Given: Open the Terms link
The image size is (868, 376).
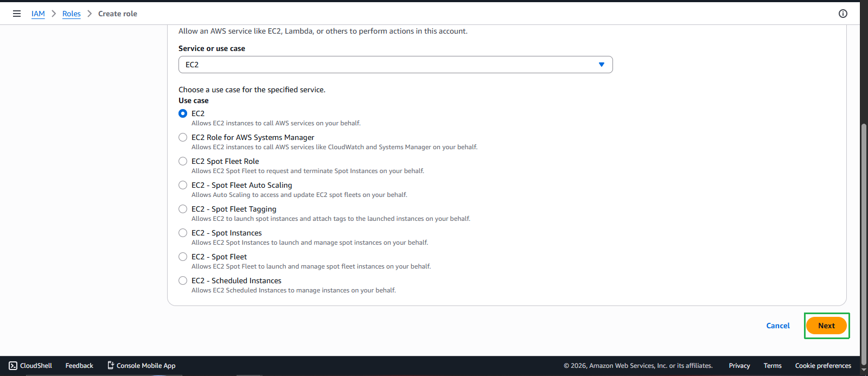Looking at the screenshot, I should (x=773, y=366).
